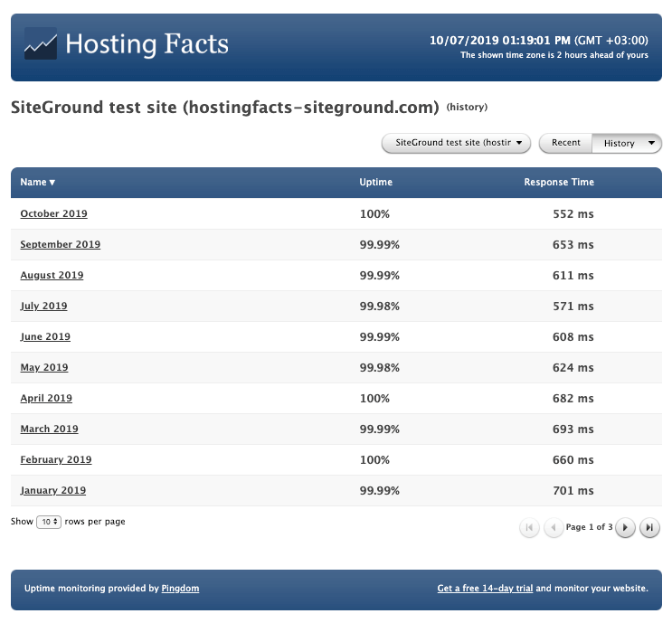Viewport: 672px width, 623px height.
Task: Expand the History dropdown arrow
Action: pos(651,143)
